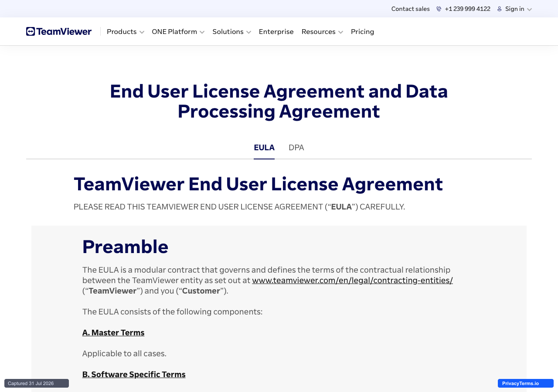The image size is (558, 392).
Task: Go to the Pricing page
Action: point(363,32)
